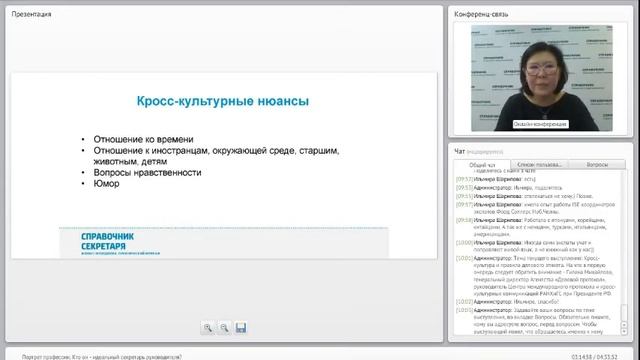Click the chat scrollbar up arrow

[624, 325]
